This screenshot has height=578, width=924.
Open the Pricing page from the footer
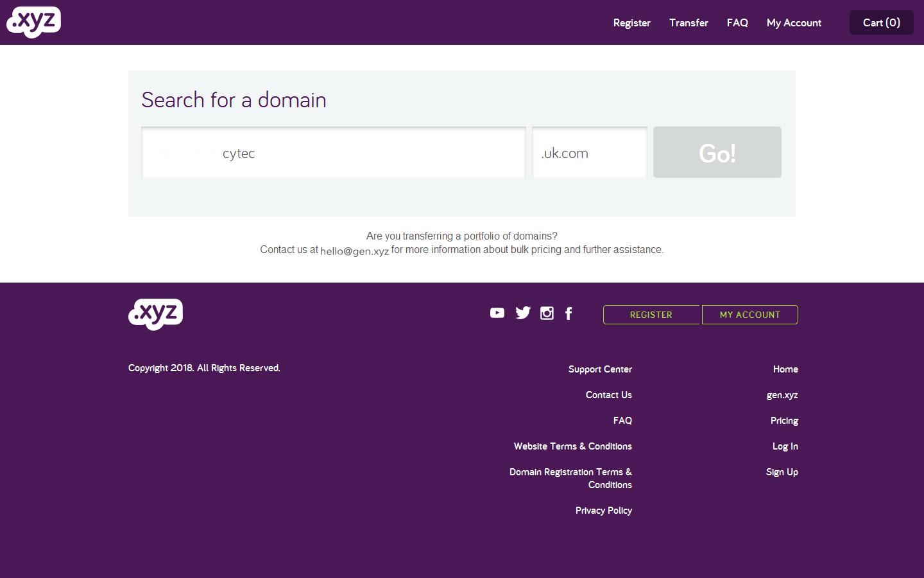pos(784,420)
